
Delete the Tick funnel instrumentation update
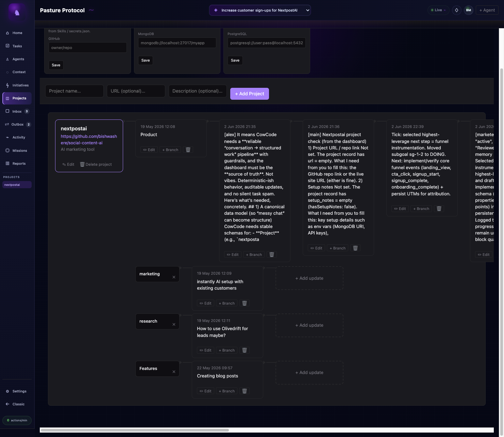coord(439,209)
